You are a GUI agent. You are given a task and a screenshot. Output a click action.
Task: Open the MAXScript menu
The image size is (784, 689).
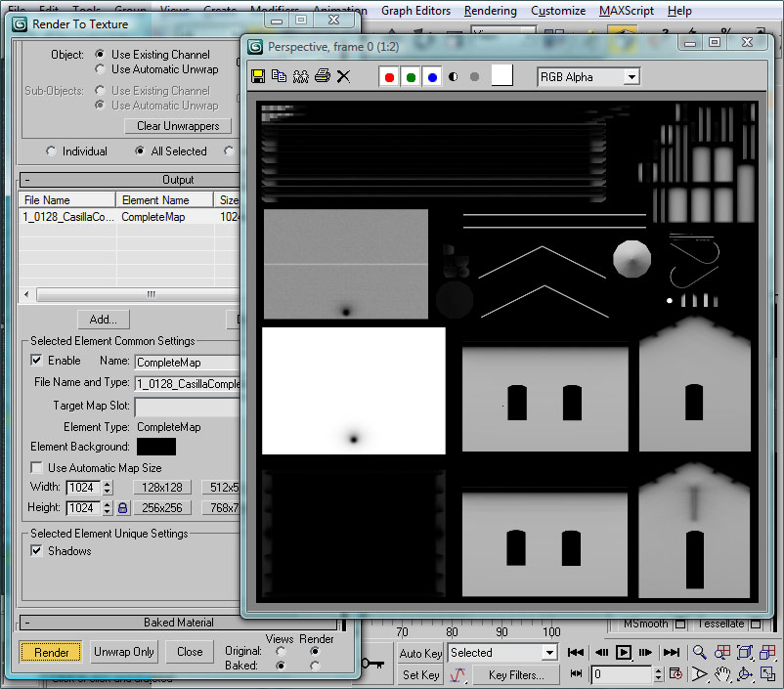626,11
